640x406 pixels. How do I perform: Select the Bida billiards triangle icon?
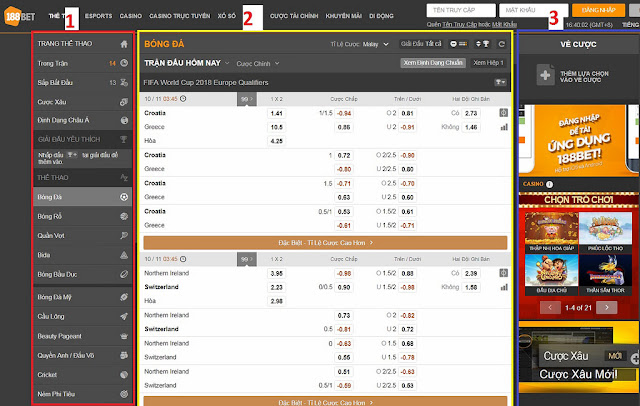pyautogui.click(x=124, y=255)
